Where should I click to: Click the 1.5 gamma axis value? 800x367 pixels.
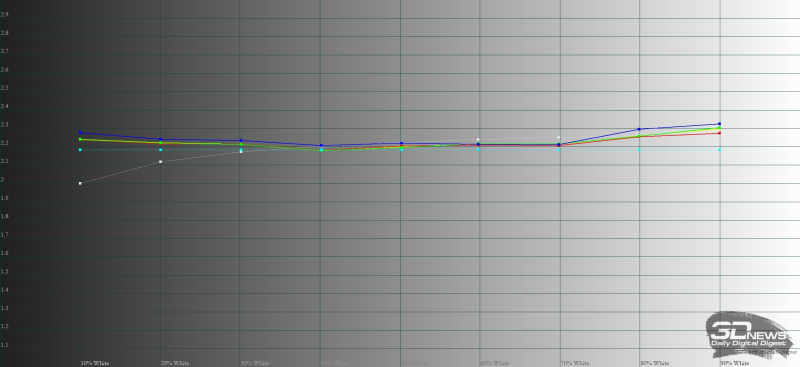[x=4, y=272]
